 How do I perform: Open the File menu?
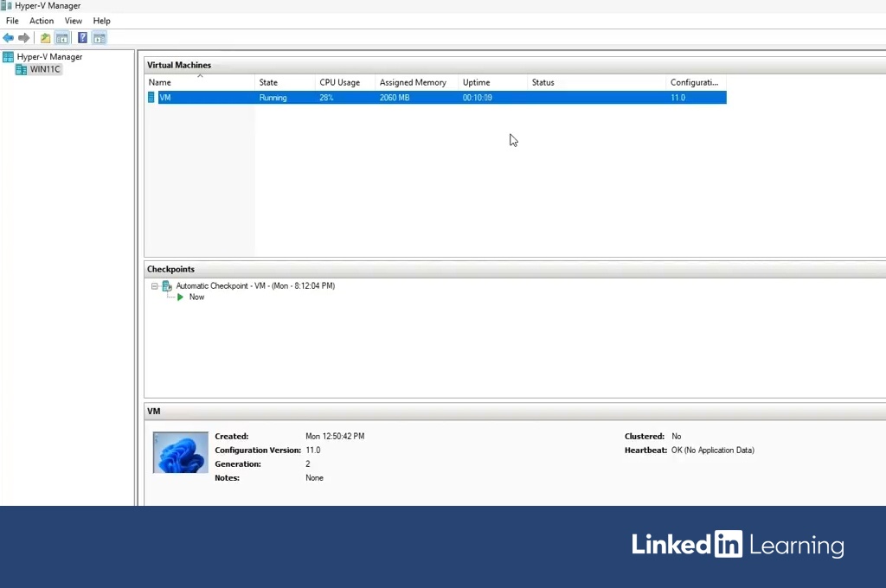pyautogui.click(x=12, y=21)
